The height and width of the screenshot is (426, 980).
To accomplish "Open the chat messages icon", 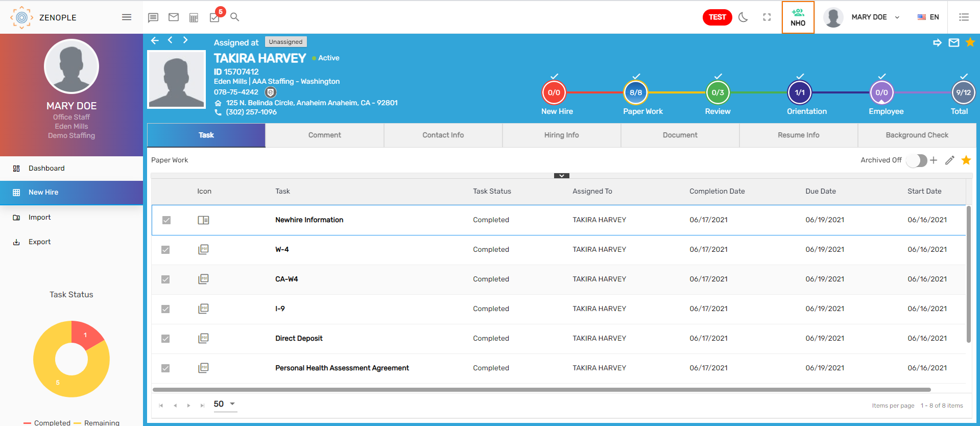I will [x=153, y=17].
